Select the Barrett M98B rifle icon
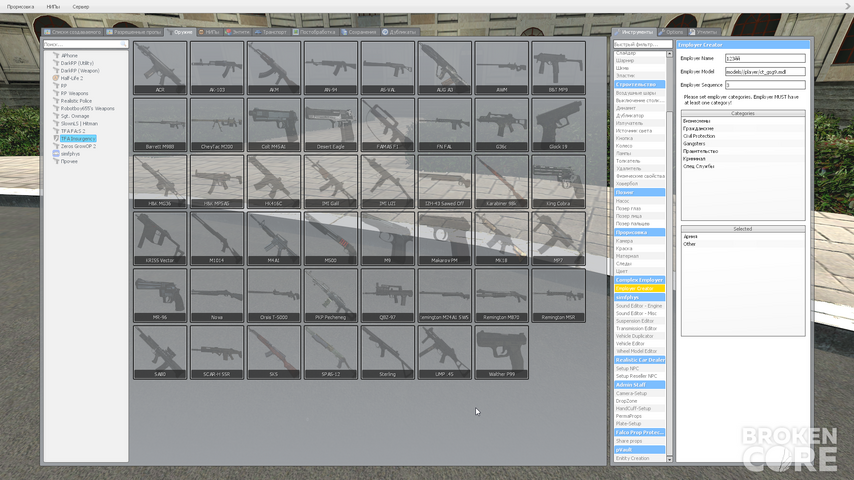This screenshot has height=480, width=854. coord(160,125)
